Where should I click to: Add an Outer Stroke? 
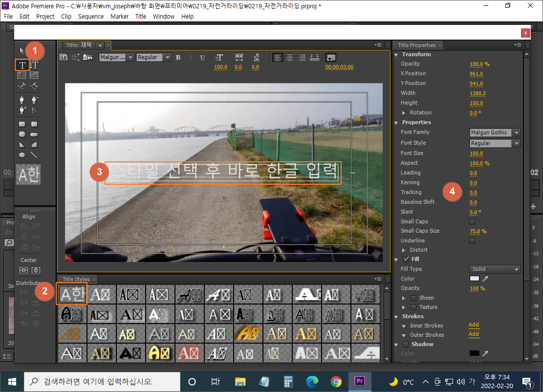474,334
